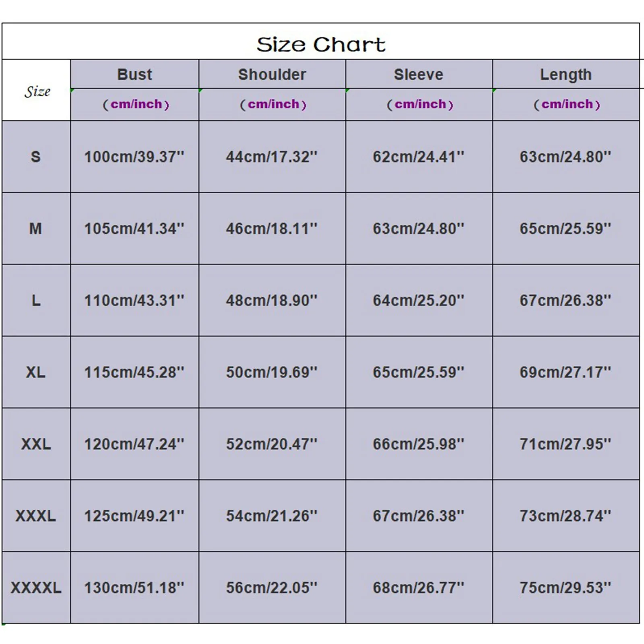Select the XL size row label
Viewport: 644px width, 644px height.
36,372
